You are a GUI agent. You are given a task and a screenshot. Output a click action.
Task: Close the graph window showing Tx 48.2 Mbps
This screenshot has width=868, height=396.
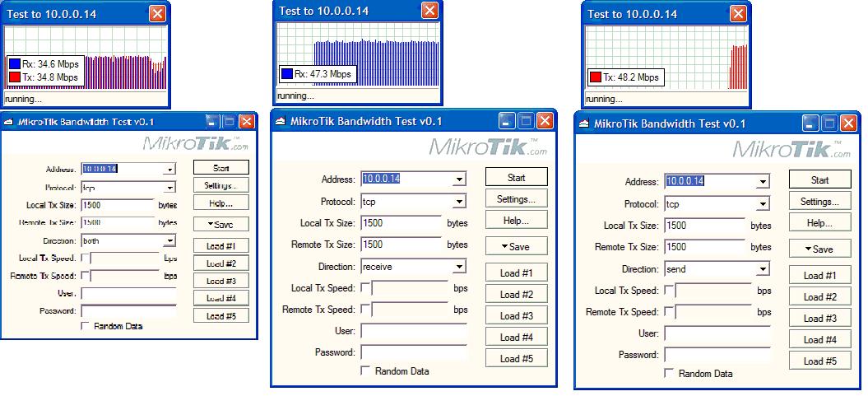click(x=738, y=14)
